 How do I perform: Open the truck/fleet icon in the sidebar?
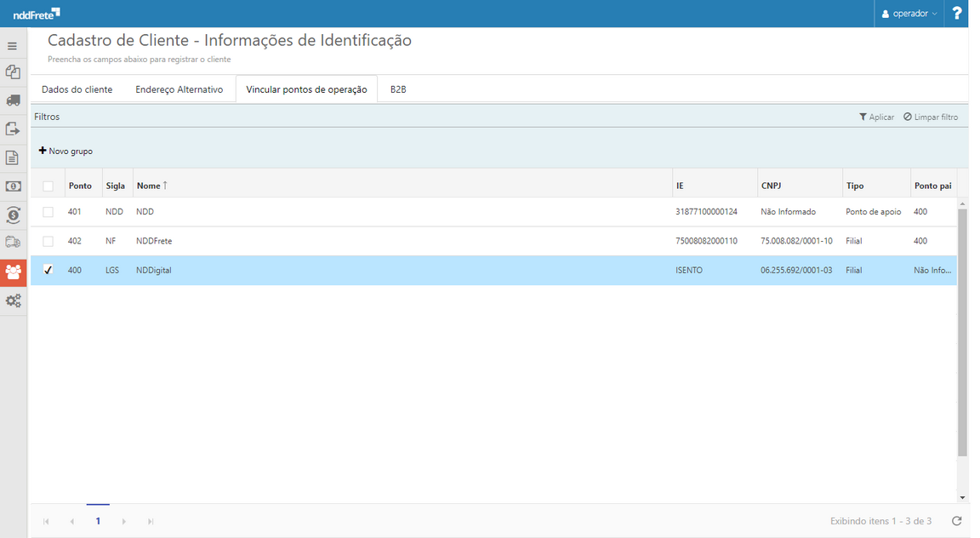pos(13,100)
